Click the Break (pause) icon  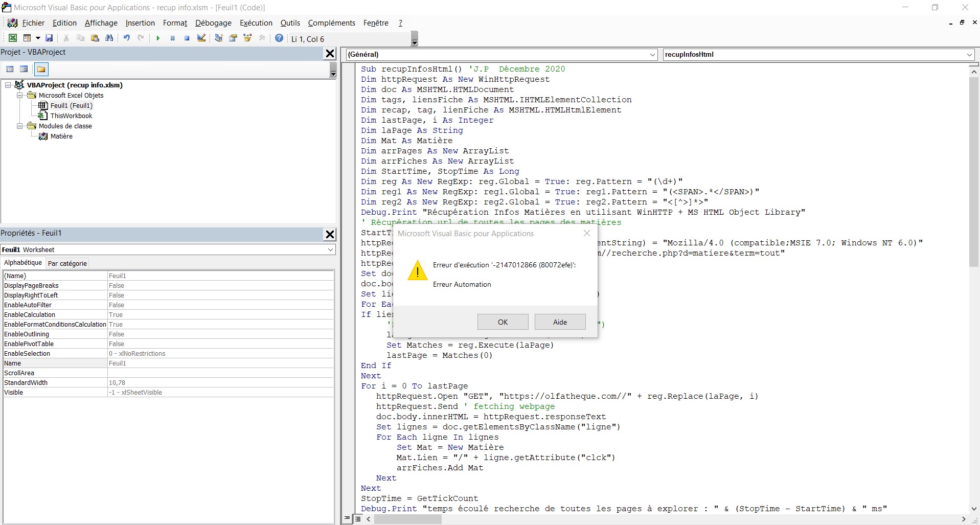click(172, 38)
